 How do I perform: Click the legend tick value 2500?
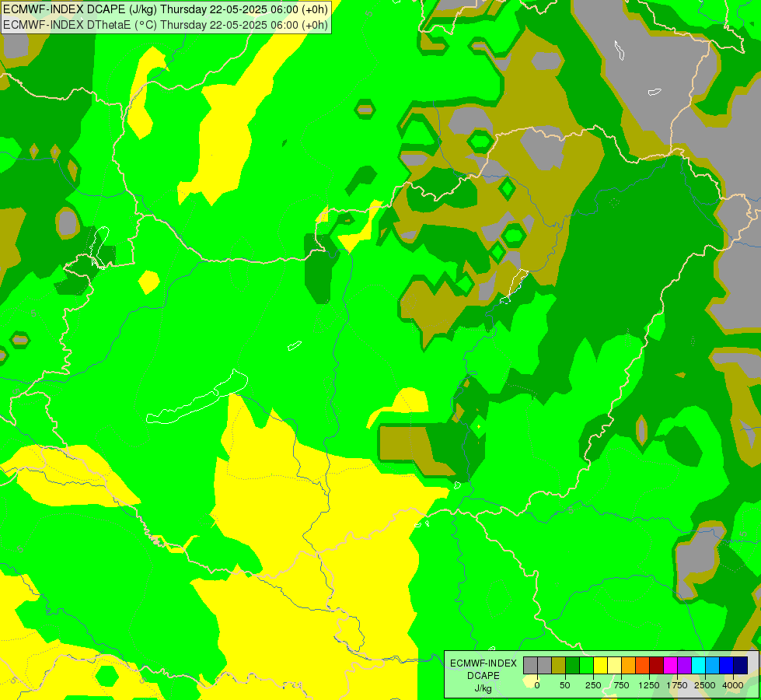pos(705,685)
